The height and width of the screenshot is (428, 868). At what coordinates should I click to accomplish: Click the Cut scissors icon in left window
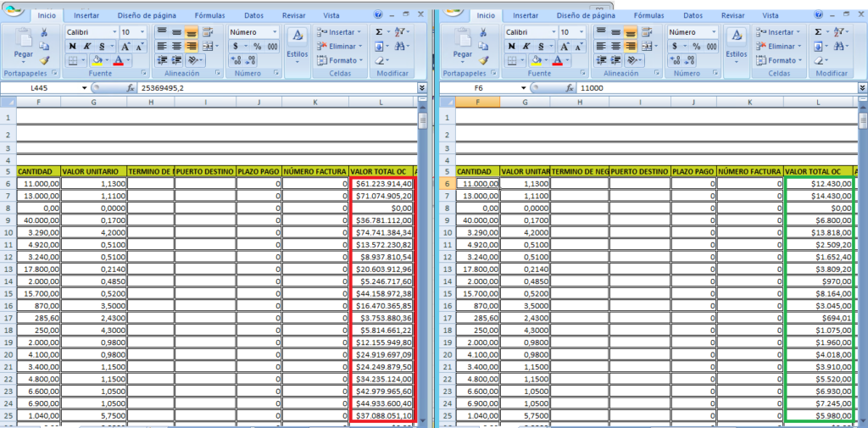[x=45, y=32]
